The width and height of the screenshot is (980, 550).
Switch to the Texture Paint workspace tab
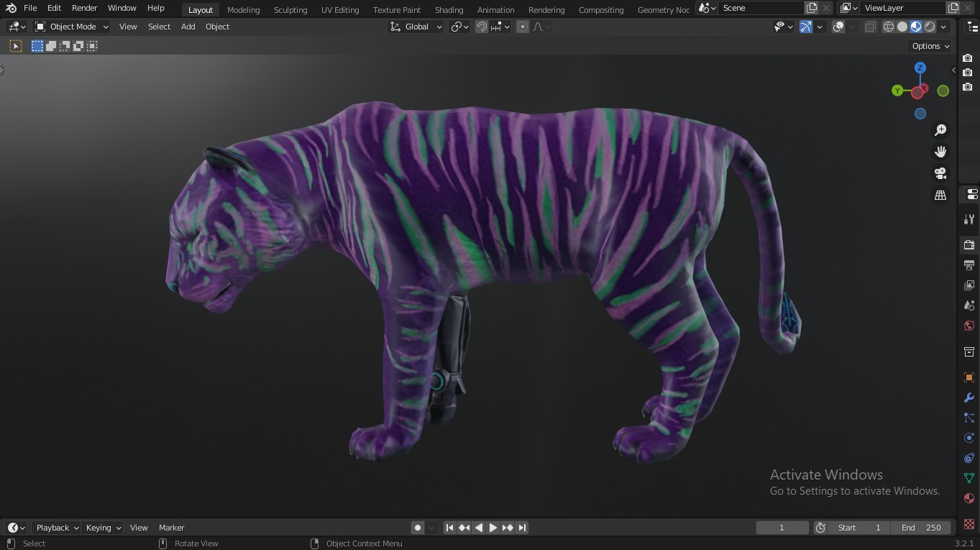pyautogui.click(x=397, y=10)
